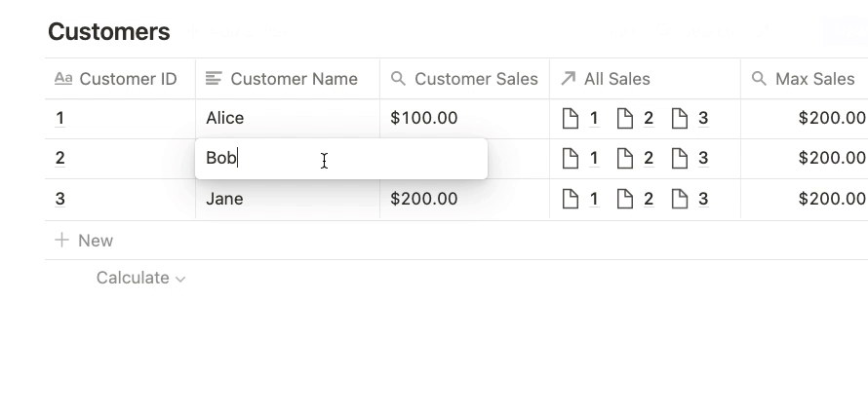This screenshot has width=868, height=415.
Task: Open the Max Sales column header menu
Action: [814, 79]
